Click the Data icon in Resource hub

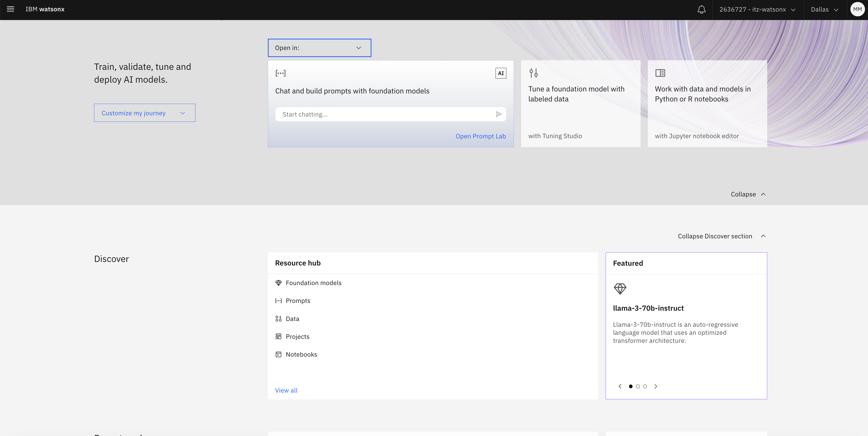tap(278, 318)
